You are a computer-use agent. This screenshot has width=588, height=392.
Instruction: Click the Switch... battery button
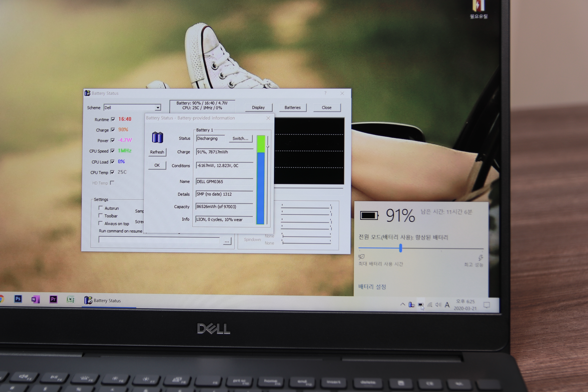point(240,138)
